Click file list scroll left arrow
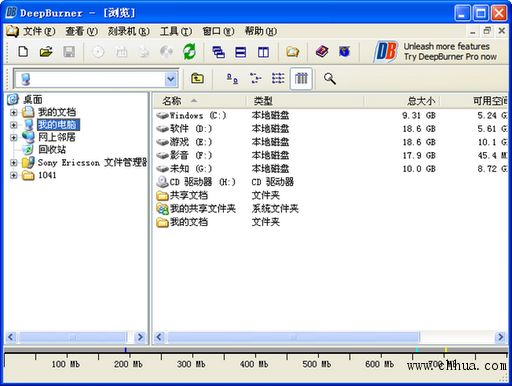 159,337
